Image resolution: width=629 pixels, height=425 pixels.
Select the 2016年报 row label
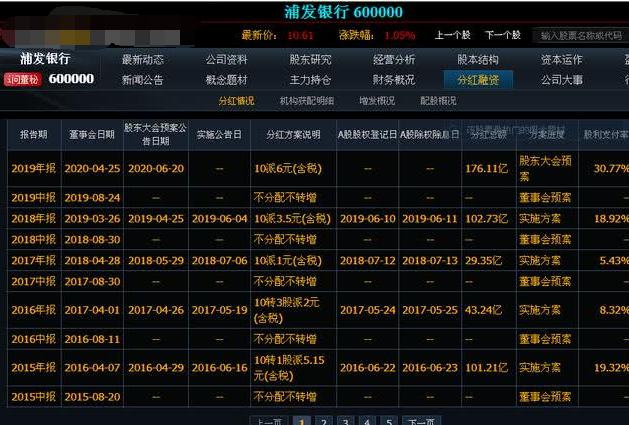point(34,310)
